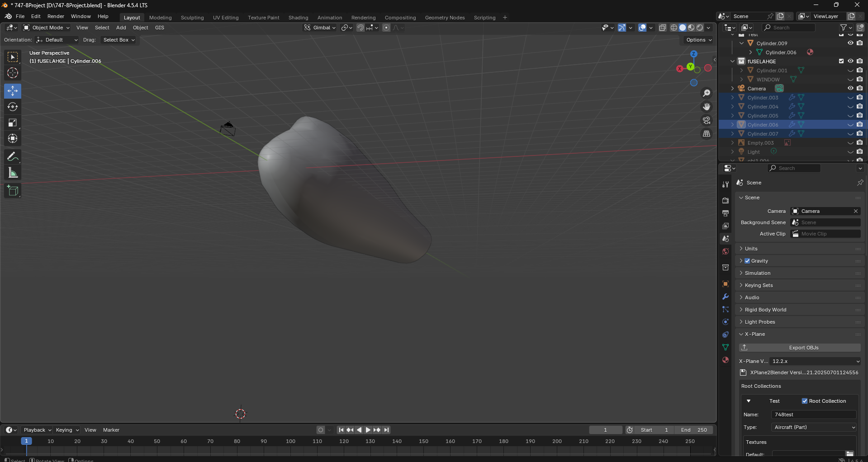Expand the Units panel
868x462 pixels.
point(751,249)
